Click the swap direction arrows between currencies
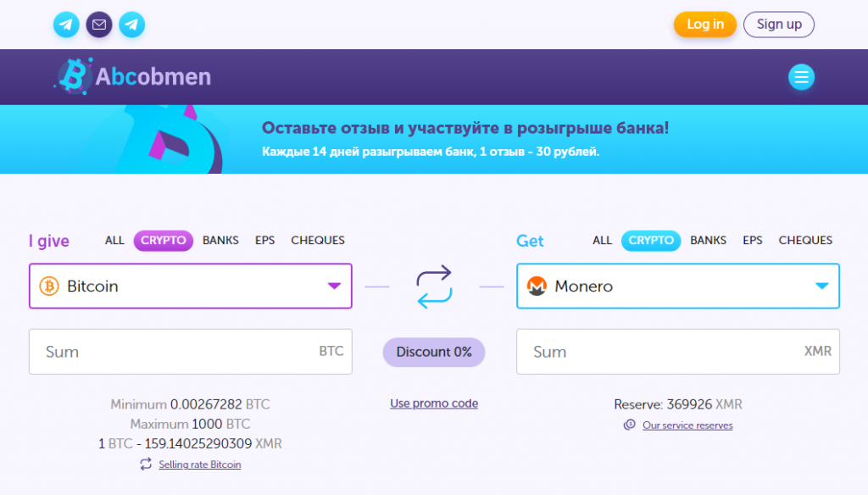The image size is (868, 495). click(434, 286)
